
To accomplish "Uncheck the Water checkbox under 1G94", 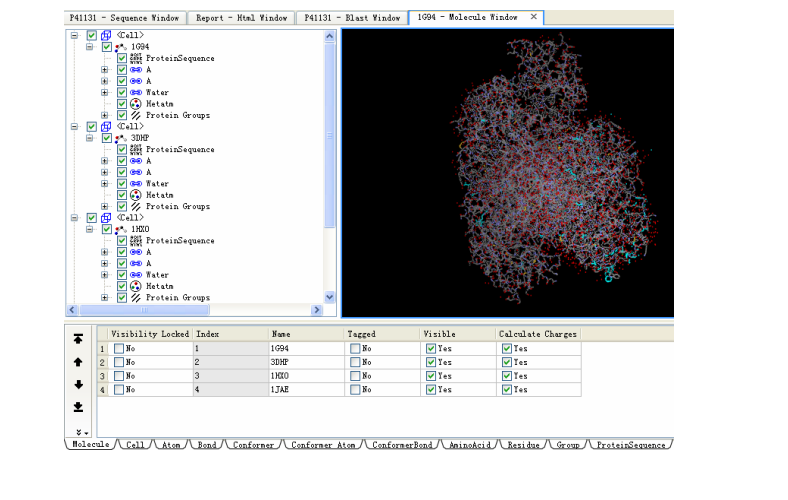I will pos(121,93).
